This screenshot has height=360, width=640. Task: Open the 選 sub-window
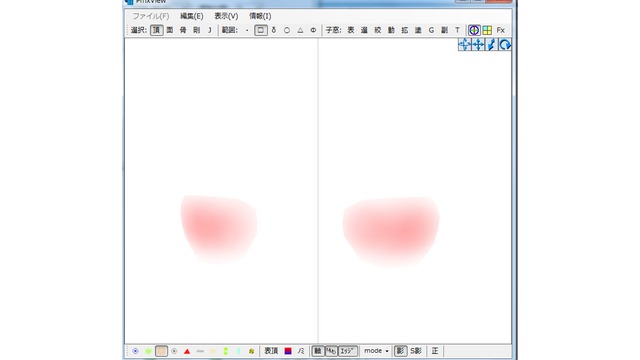click(x=364, y=30)
